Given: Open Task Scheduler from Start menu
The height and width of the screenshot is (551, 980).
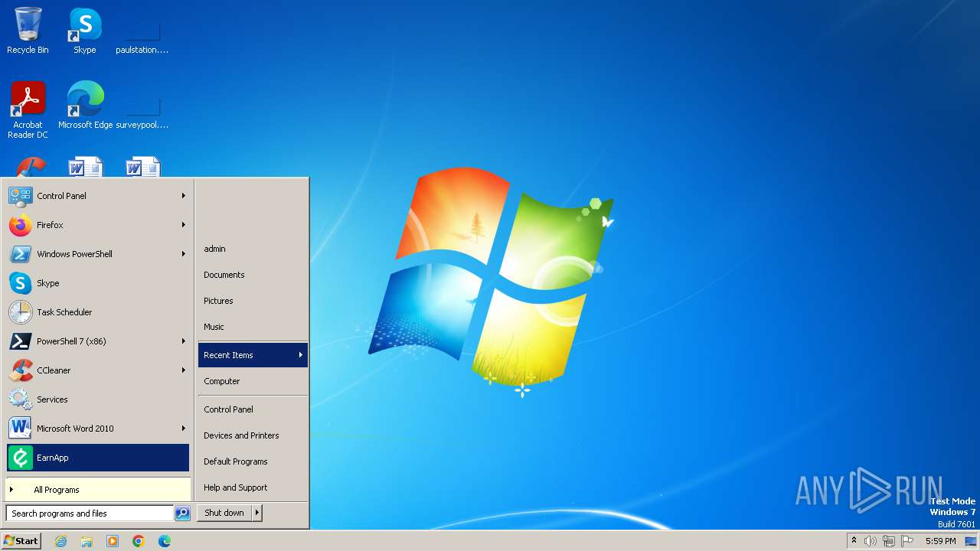Looking at the screenshot, I should [97, 312].
